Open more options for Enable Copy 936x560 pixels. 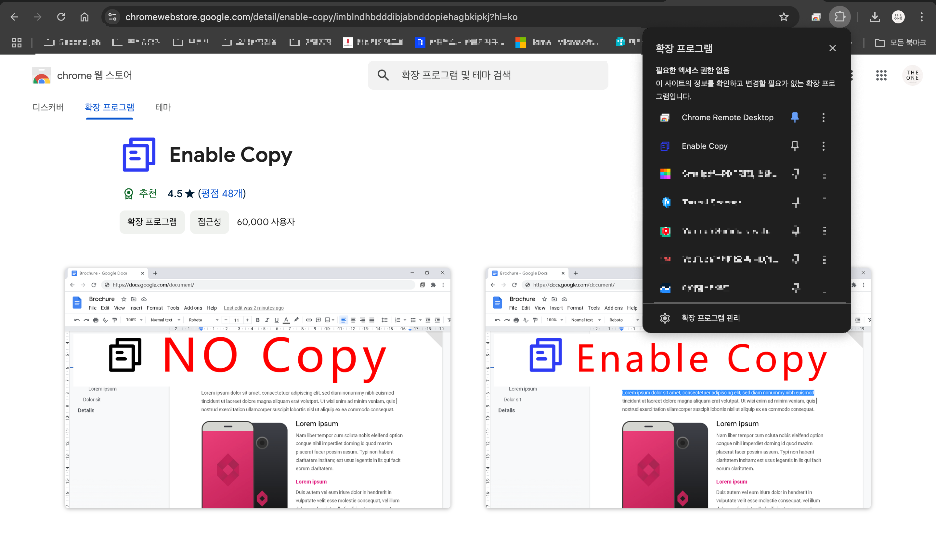[x=823, y=146]
